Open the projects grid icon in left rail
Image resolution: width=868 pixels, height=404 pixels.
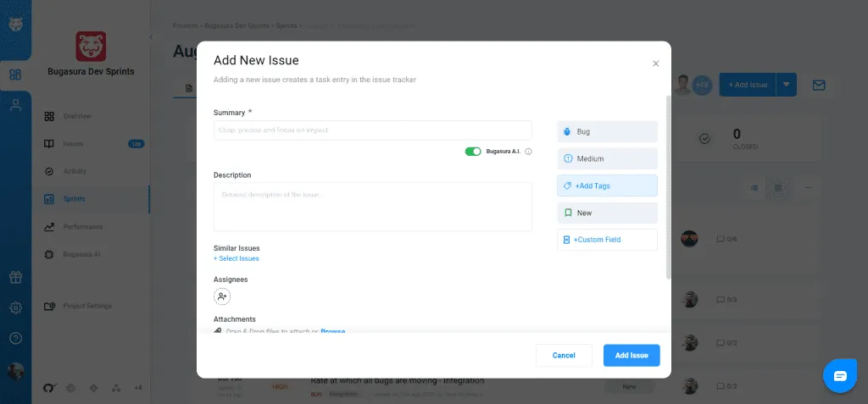(15, 75)
